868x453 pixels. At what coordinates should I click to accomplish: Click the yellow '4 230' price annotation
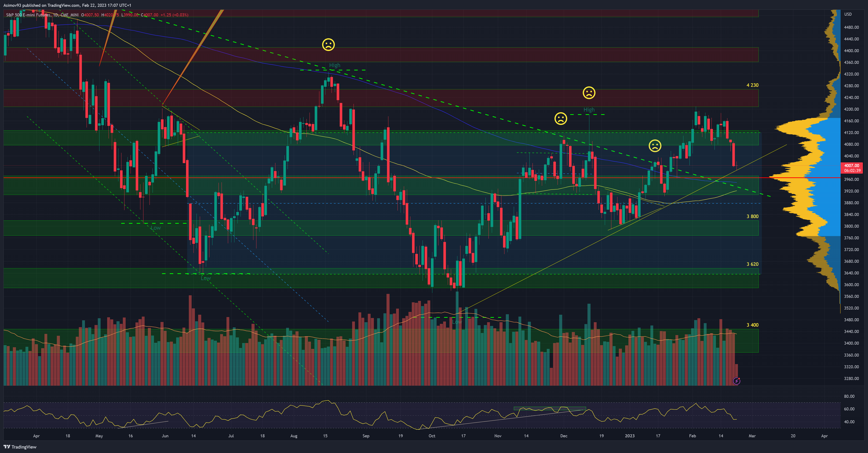pos(752,85)
